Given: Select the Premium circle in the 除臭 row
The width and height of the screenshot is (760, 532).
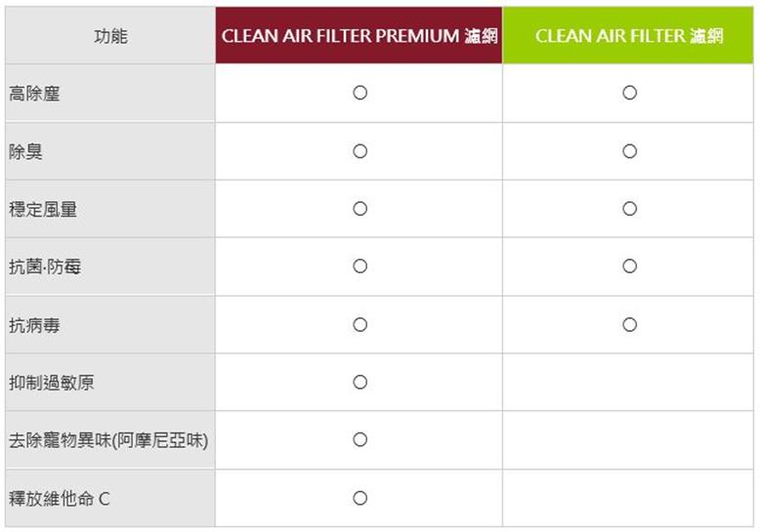Looking at the screenshot, I should point(359,151).
